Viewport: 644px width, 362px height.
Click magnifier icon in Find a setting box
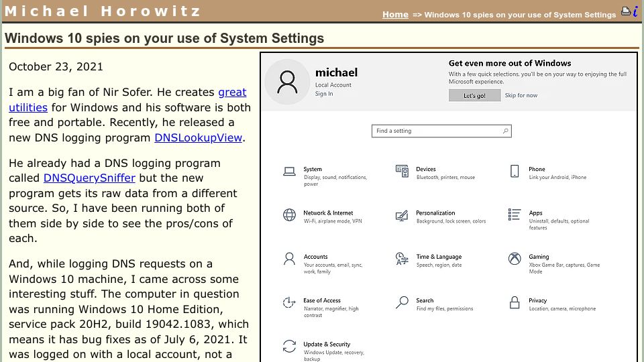click(505, 131)
